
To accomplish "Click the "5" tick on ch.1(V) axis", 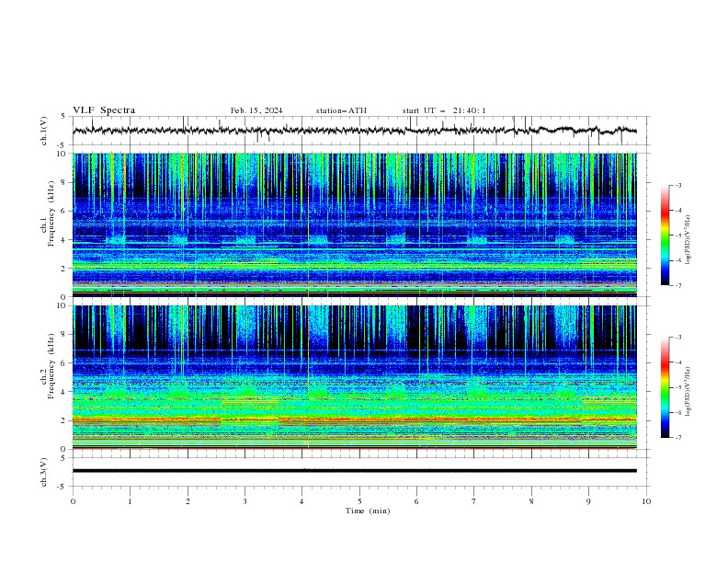I will click(63, 116).
